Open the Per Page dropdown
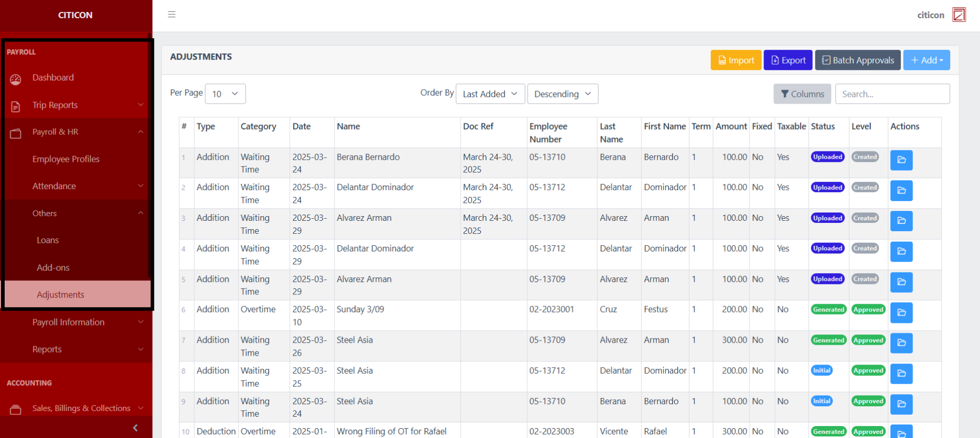 point(225,94)
